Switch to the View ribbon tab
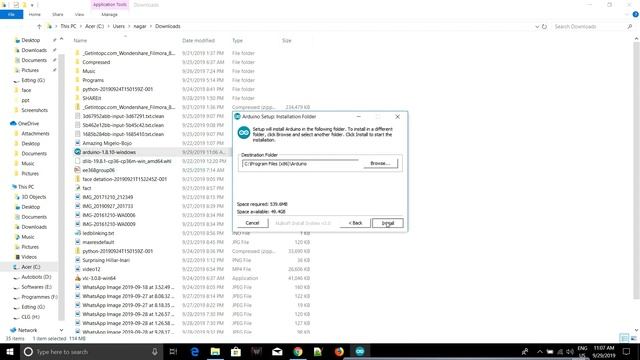Image resolution: width=640 pixels, height=360 pixels. (79, 14)
